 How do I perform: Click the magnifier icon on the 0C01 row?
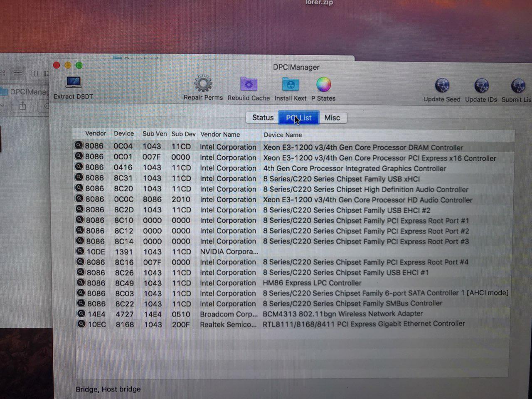[x=79, y=156]
